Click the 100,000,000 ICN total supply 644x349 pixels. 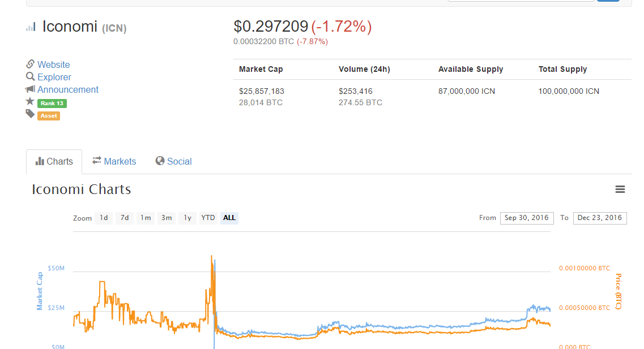point(569,91)
